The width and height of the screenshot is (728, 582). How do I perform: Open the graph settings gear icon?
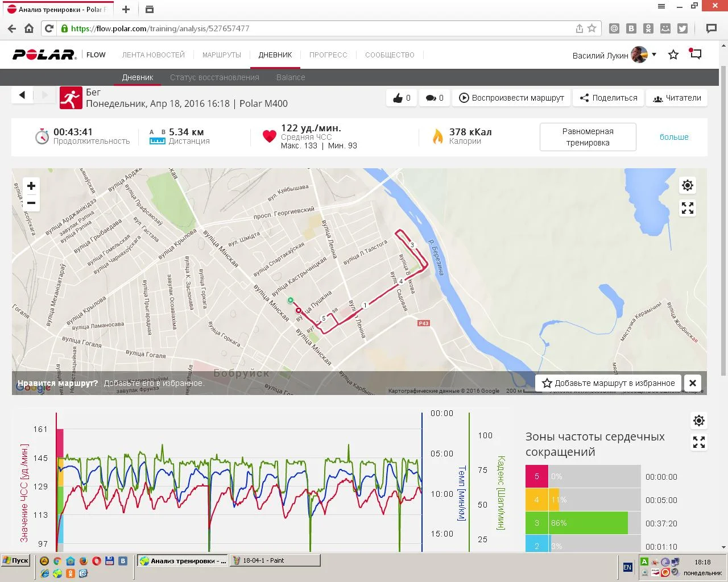[x=699, y=421]
